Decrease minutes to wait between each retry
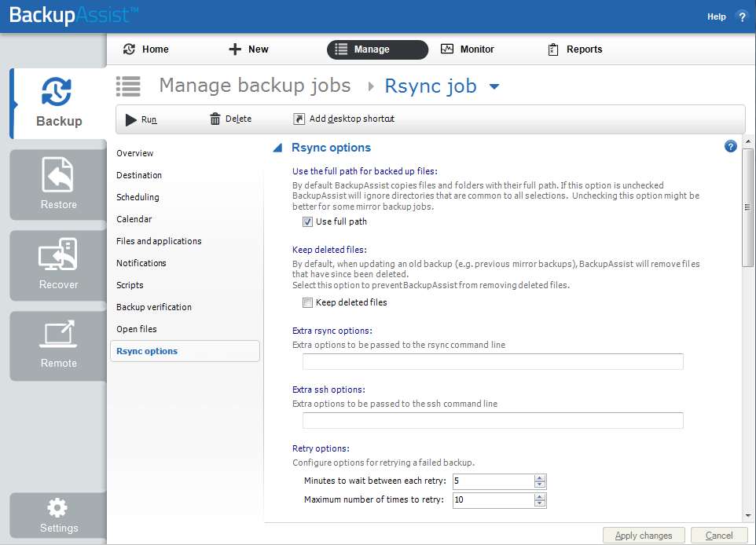The width and height of the screenshot is (756, 545). [x=540, y=485]
